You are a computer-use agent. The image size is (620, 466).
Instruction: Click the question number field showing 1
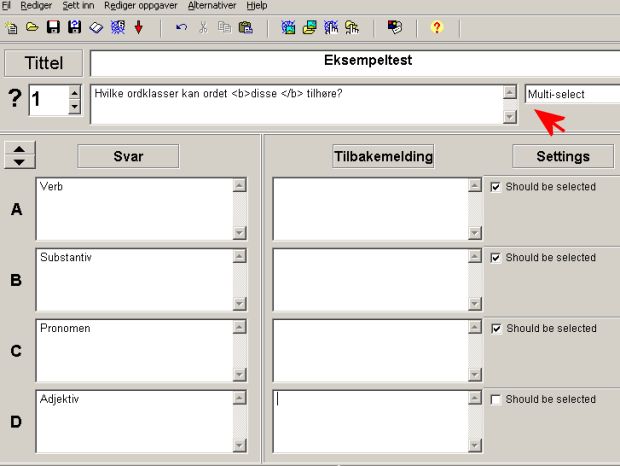tap(49, 100)
